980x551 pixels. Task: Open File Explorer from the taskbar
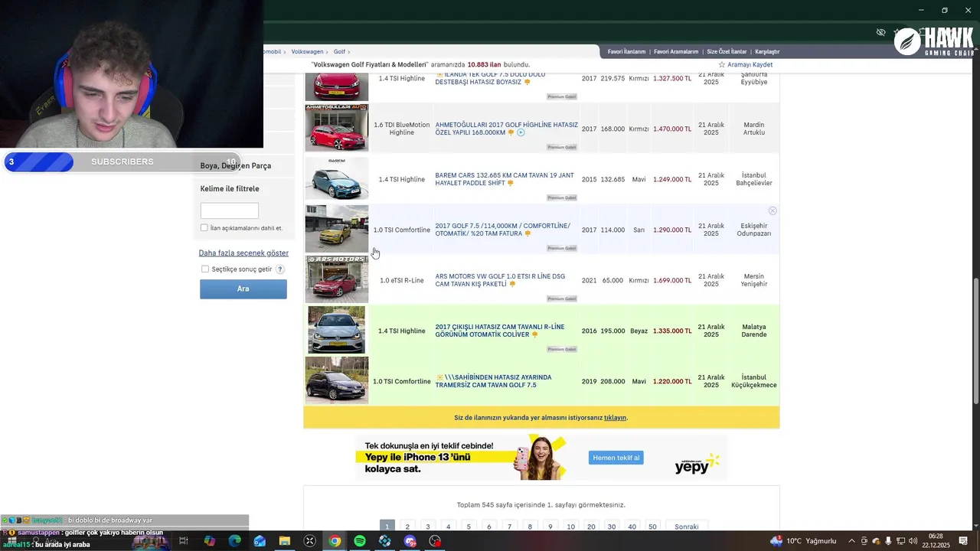pyautogui.click(x=285, y=541)
